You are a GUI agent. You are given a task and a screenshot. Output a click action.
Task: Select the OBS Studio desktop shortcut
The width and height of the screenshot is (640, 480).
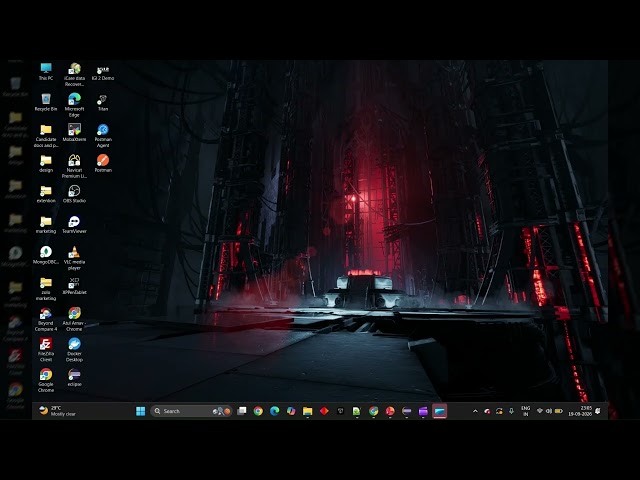tap(74, 194)
